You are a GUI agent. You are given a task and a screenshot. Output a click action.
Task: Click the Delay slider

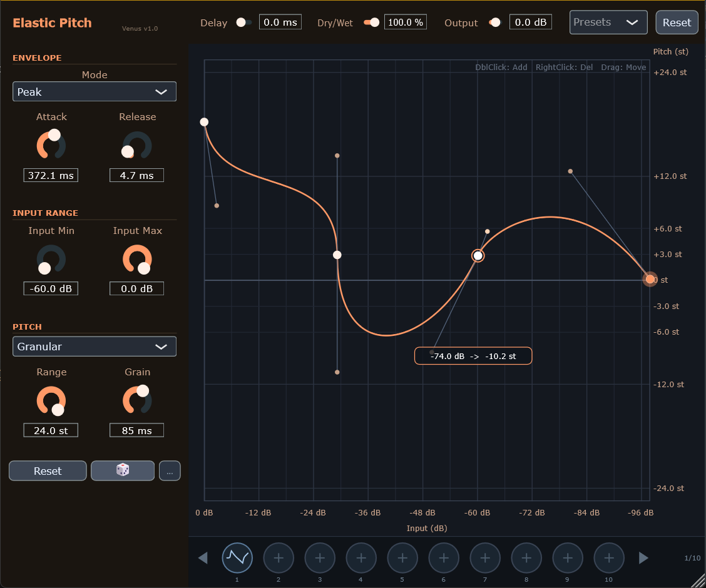[x=243, y=22]
